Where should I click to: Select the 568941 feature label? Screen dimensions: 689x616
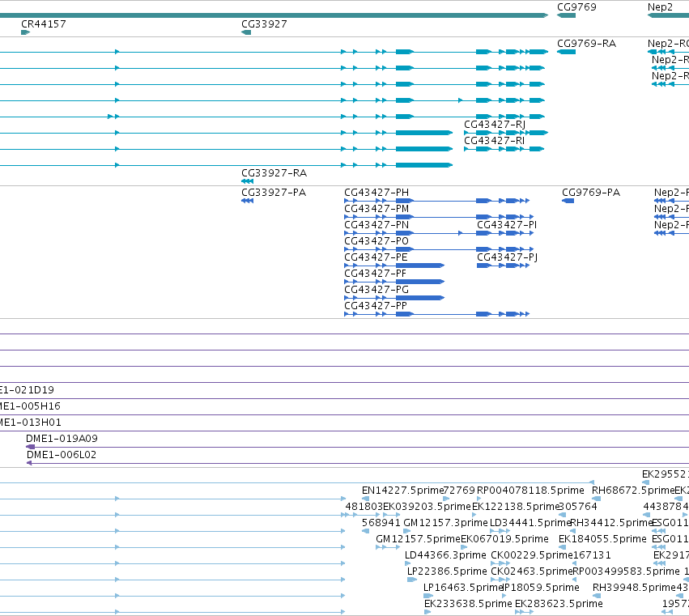tap(381, 523)
